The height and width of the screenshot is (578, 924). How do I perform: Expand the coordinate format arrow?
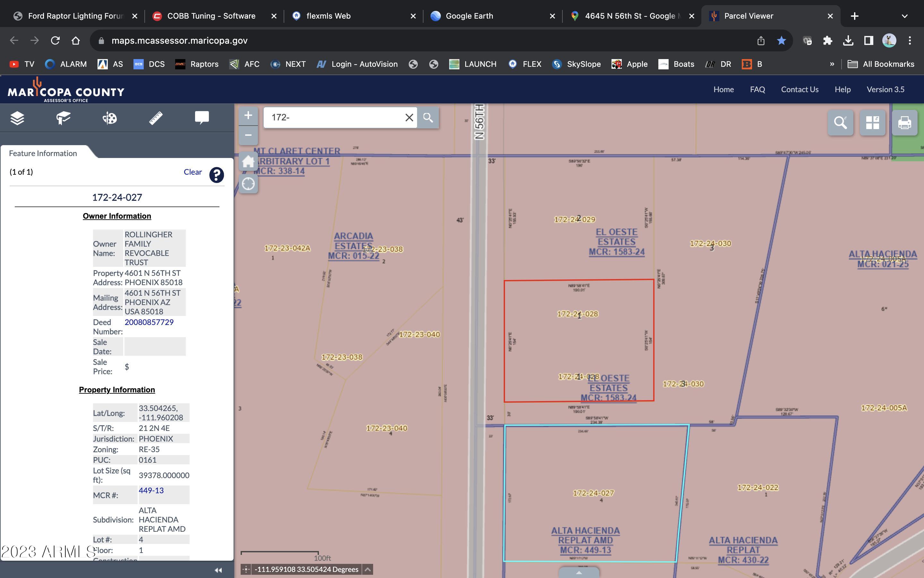368,569
